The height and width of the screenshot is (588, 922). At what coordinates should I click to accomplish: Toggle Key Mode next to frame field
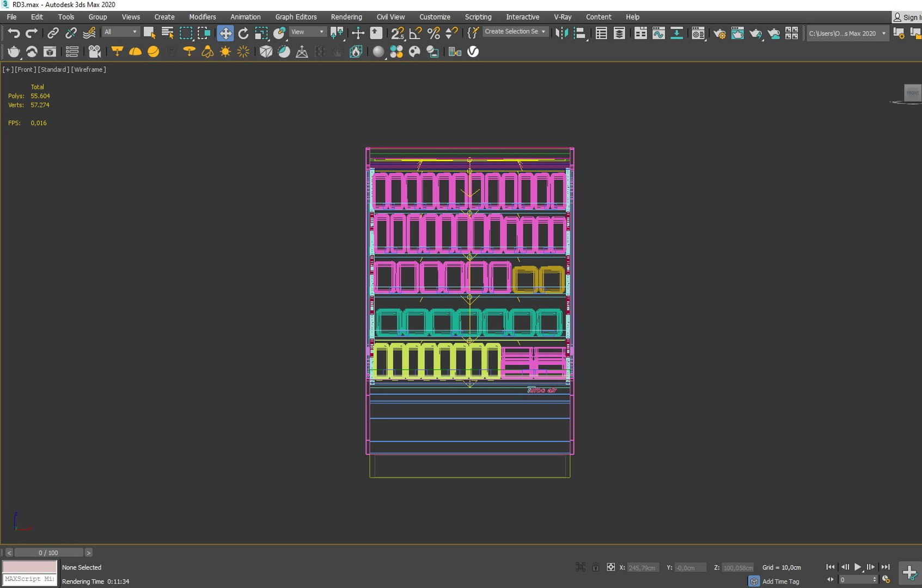[831, 580]
